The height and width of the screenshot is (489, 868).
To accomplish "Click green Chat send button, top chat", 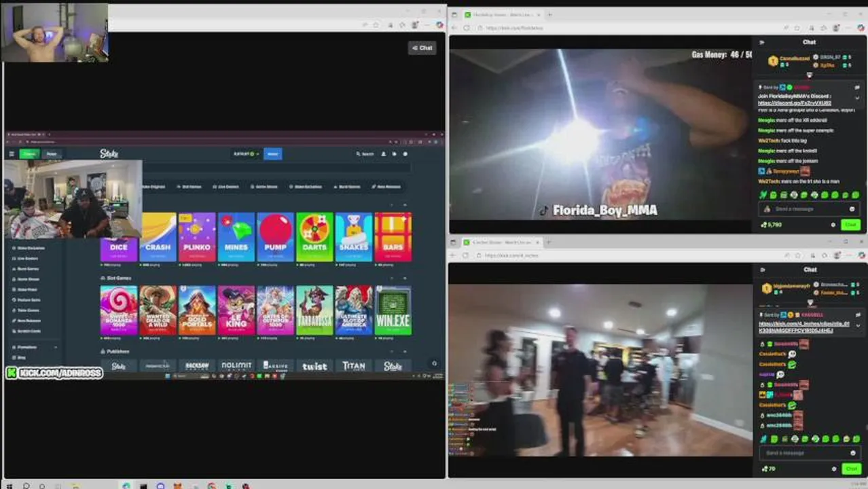I will pos(851,224).
